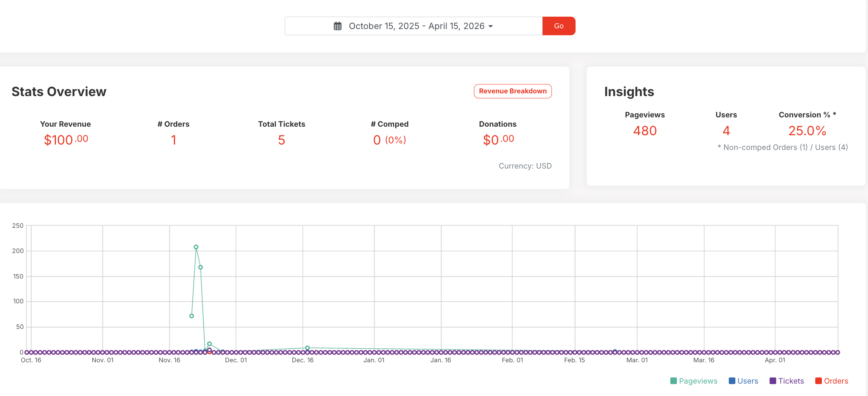
Task: Open the date range dropdown caret
Action: [x=491, y=26]
